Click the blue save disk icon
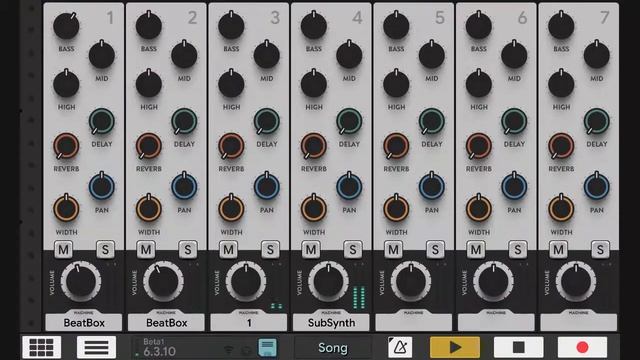The image size is (640, 360). (268, 348)
